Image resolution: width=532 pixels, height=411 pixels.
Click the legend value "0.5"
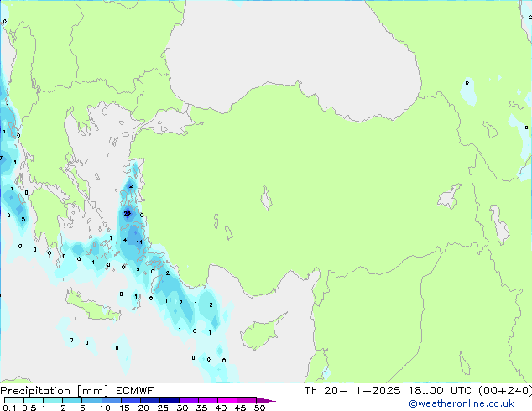tap(29, 408)
